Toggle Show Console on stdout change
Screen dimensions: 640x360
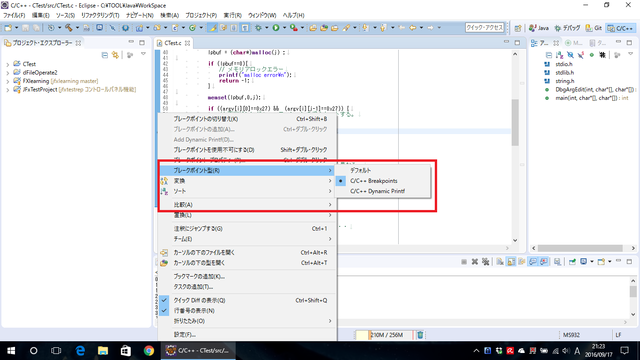(533, 262)
